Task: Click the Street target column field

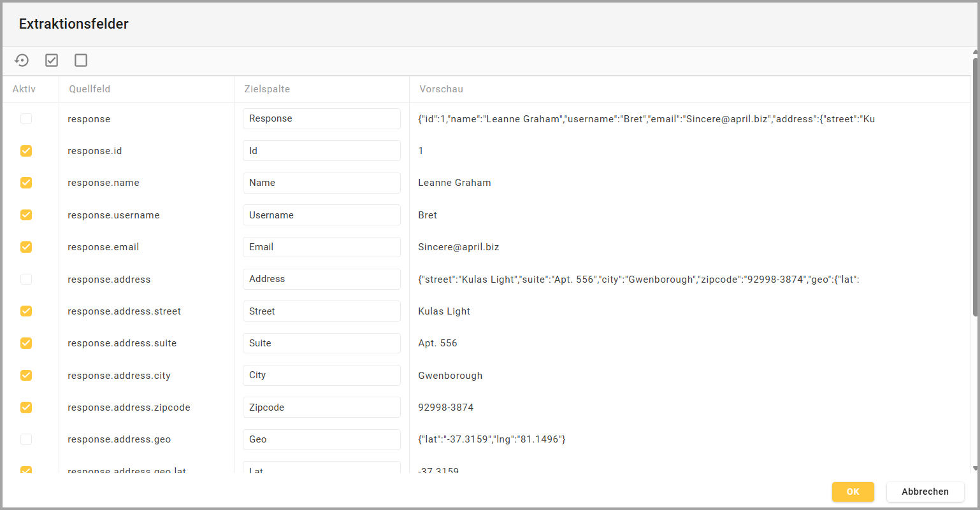Action: pyautogui.click(x=321, y=311)
